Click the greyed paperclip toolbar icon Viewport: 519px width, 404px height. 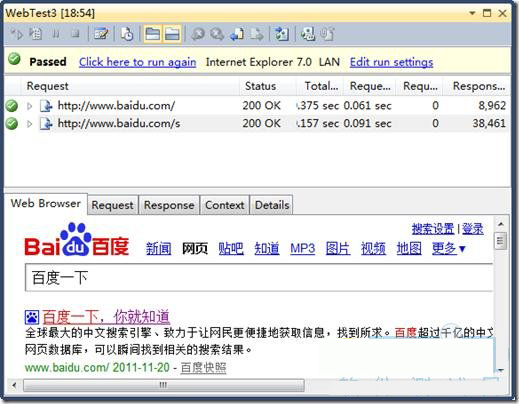tap(328, 34)
